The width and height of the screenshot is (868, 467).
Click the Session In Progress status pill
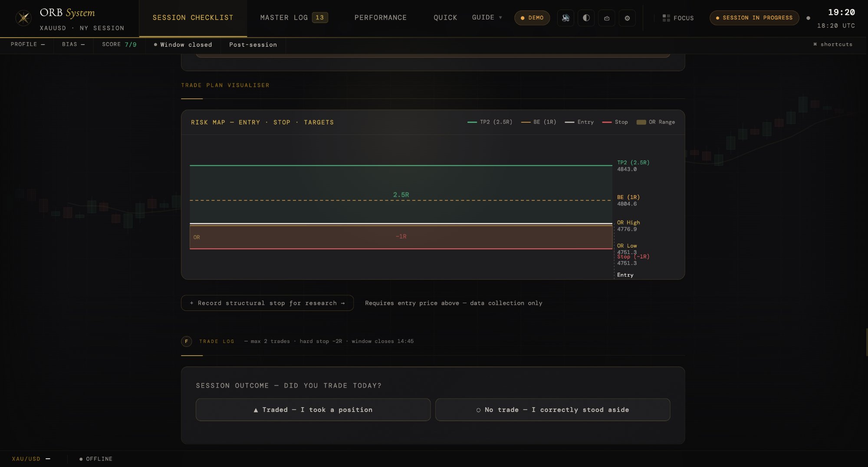click(754, 18)
